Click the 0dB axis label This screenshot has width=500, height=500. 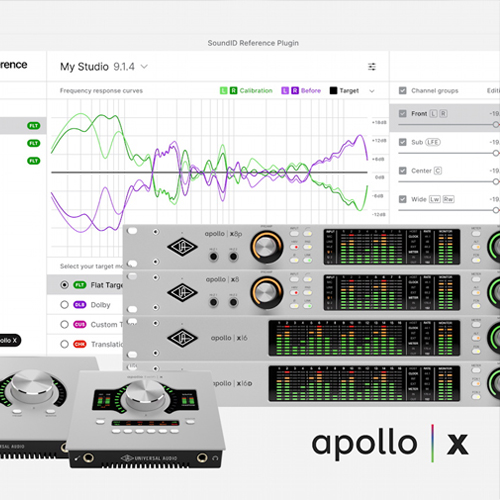pyautogui.click(x=380, y=177)
